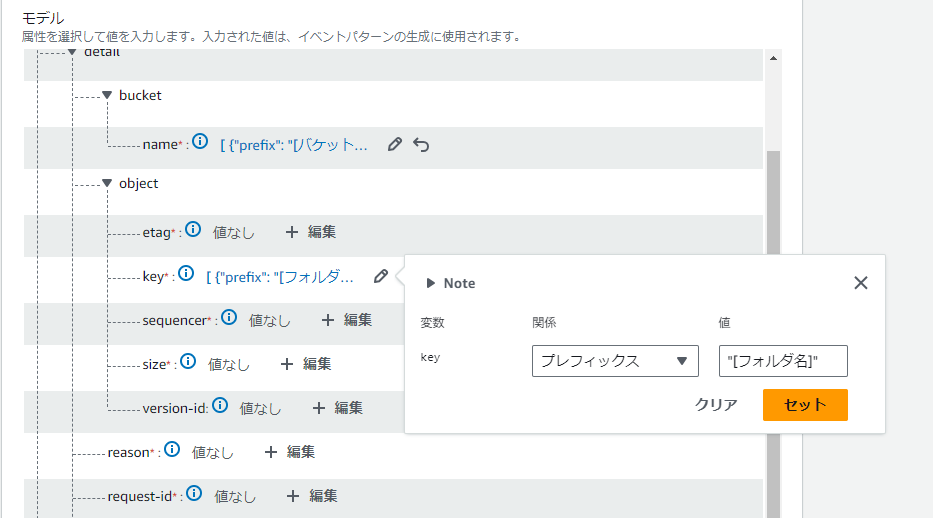Expand the Note section in popup
The height and width of the screenshot is (518, 933).
click(431, 283)
